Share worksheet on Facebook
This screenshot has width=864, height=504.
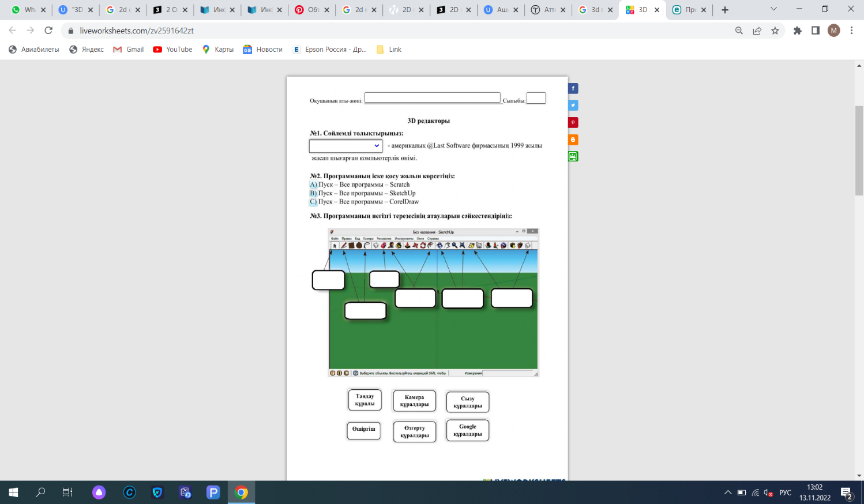tap(573, 88)
